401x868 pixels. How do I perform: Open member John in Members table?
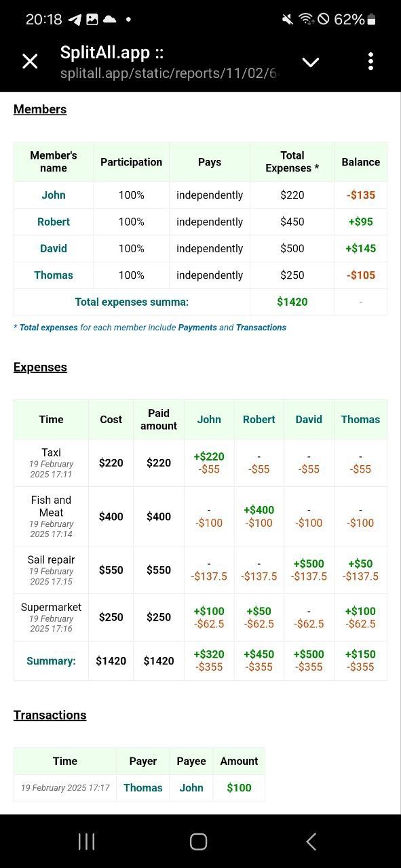tap(54, 195)
